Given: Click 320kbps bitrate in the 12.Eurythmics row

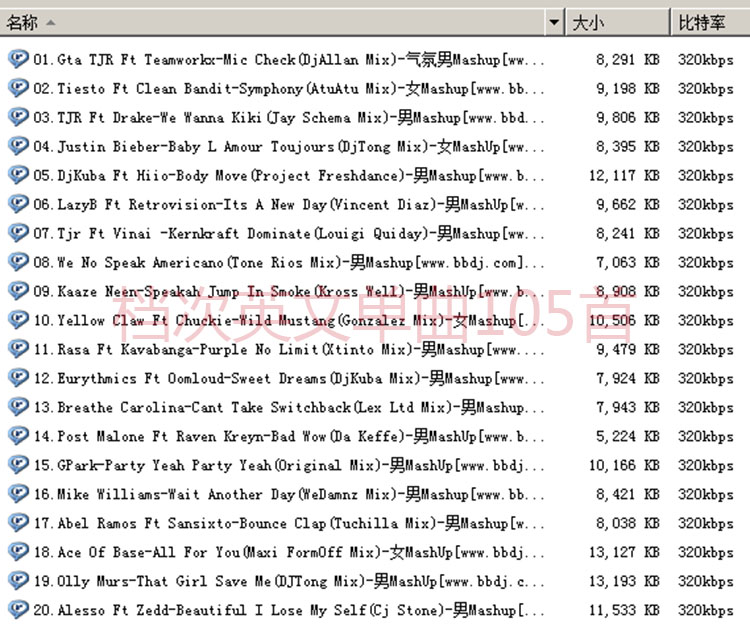Looking at the screenshot, I should click(706, 378).
